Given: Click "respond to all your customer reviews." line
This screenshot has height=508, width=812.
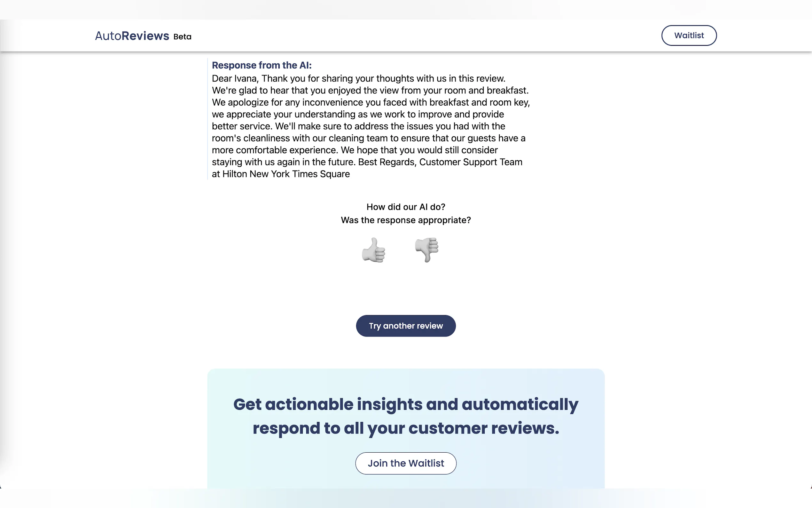Looking at the screenshot, I should point(406,428).
